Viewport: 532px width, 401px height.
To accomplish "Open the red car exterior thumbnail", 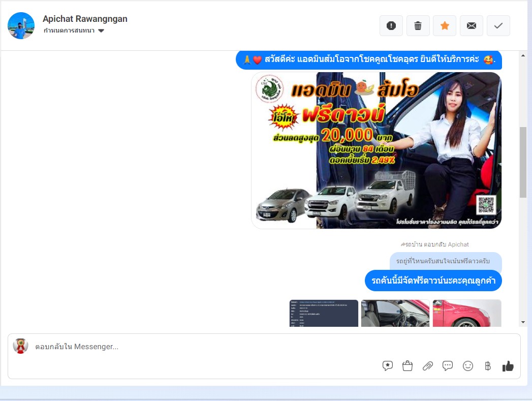I will tap(466, 313).
